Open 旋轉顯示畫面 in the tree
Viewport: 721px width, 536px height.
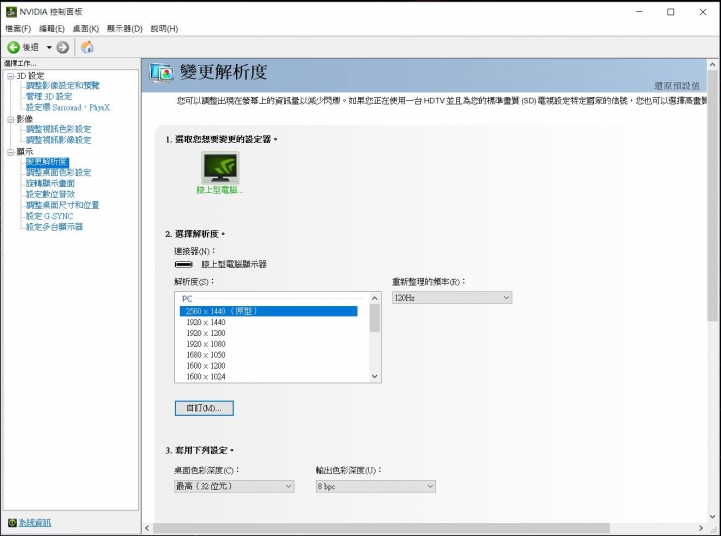[x=50, y=183]
